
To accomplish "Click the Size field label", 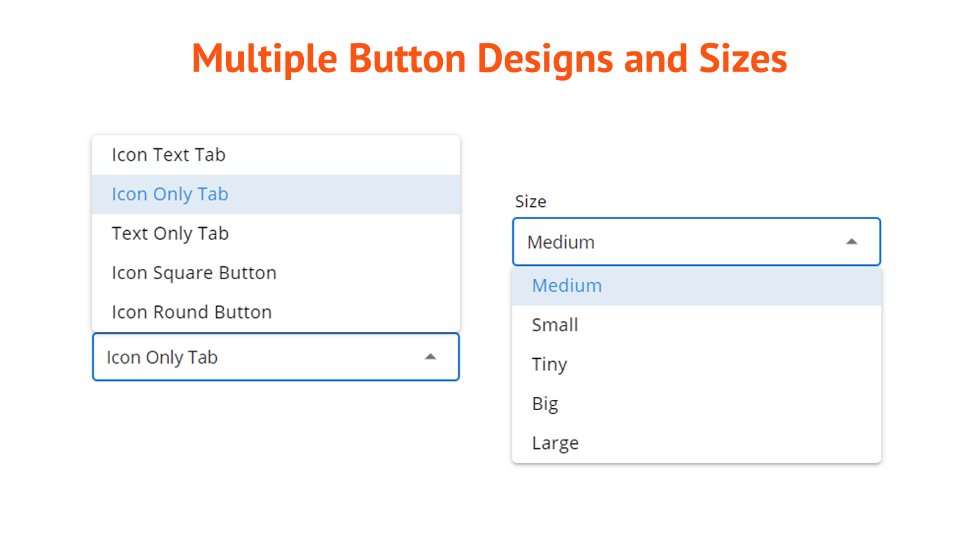I will pos(530,201).
